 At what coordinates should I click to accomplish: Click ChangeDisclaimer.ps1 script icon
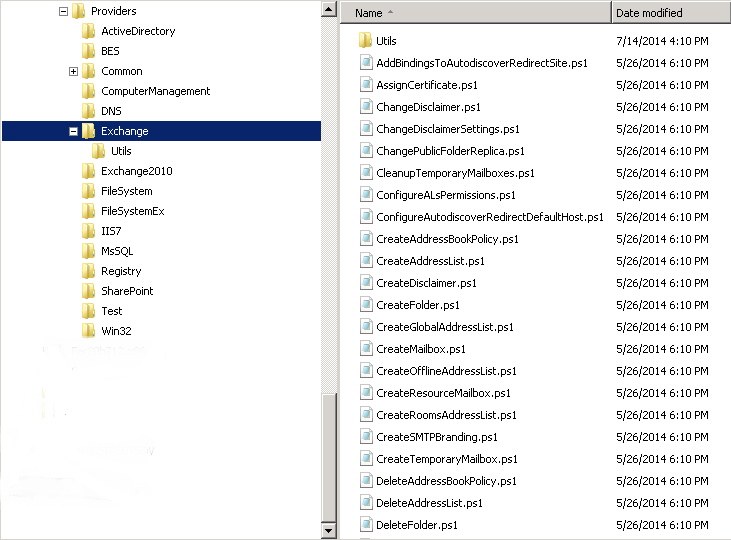[x=366, y=107]
